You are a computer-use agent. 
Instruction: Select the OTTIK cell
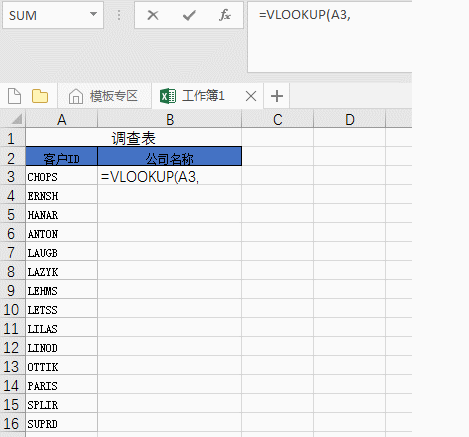[x=62, y=366]
